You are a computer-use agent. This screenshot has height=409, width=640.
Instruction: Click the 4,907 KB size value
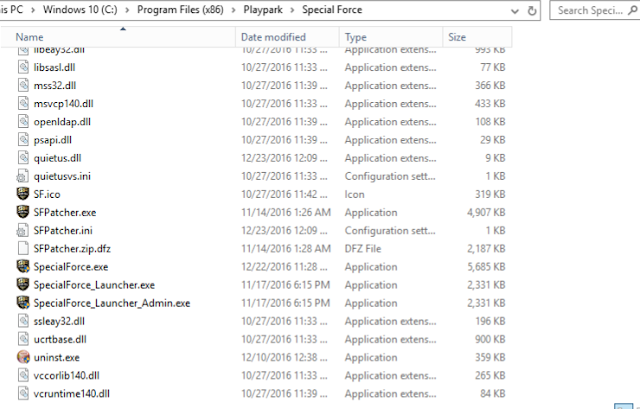point(486,213)
